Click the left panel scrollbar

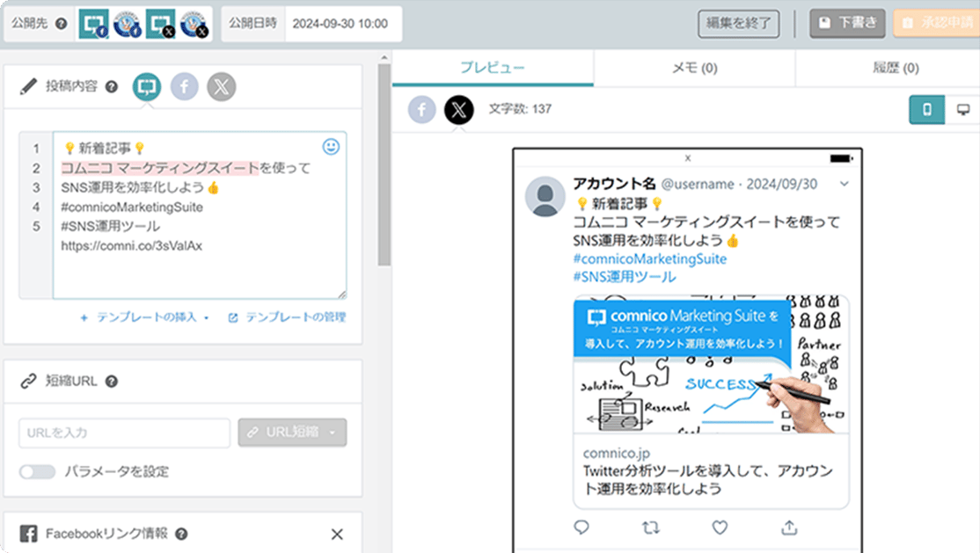tap(384, 164)
